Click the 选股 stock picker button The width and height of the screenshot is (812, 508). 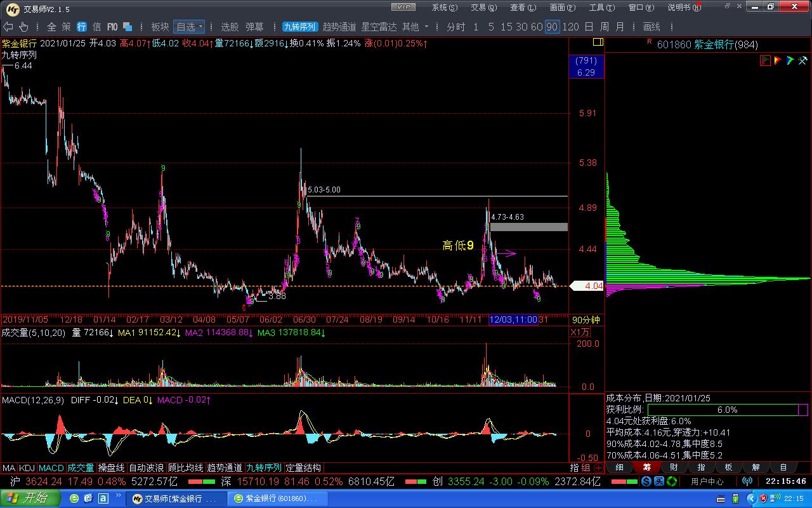(x=230, y=27)
